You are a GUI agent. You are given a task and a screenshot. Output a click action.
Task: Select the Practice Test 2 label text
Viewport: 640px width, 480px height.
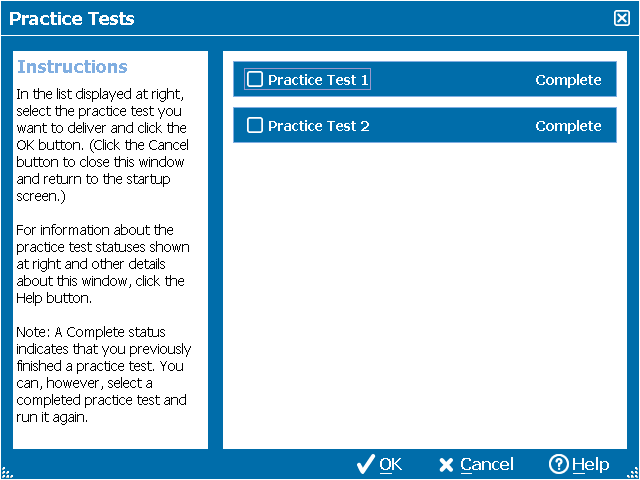pos(319,126)
